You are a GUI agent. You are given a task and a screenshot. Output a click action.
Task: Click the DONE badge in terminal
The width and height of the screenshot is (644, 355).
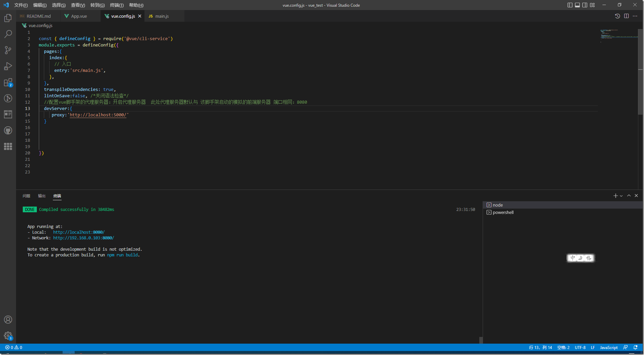click(x=29, y=209)
